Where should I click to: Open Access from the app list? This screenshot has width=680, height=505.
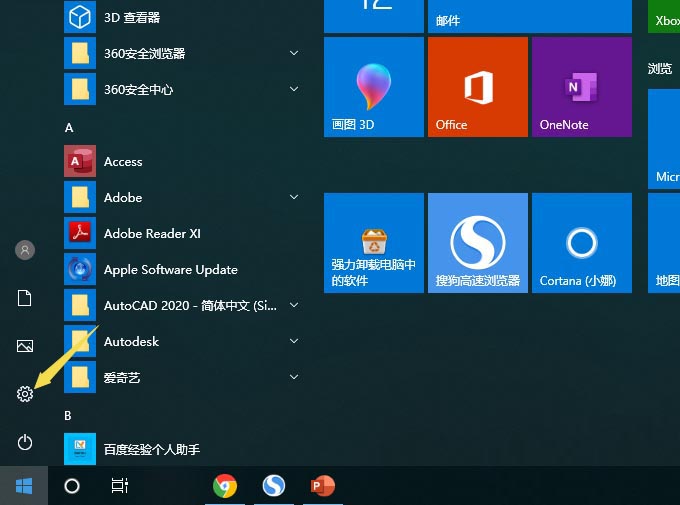point(181,161)
